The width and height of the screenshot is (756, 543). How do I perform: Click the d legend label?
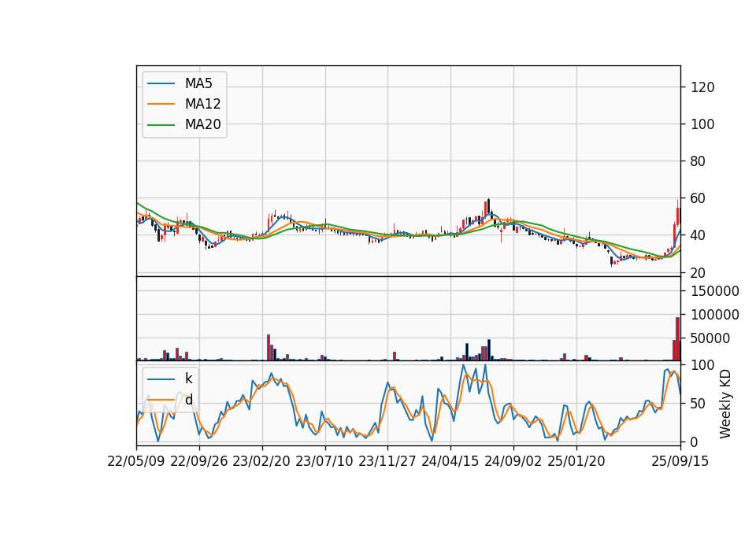coord(189,400)
